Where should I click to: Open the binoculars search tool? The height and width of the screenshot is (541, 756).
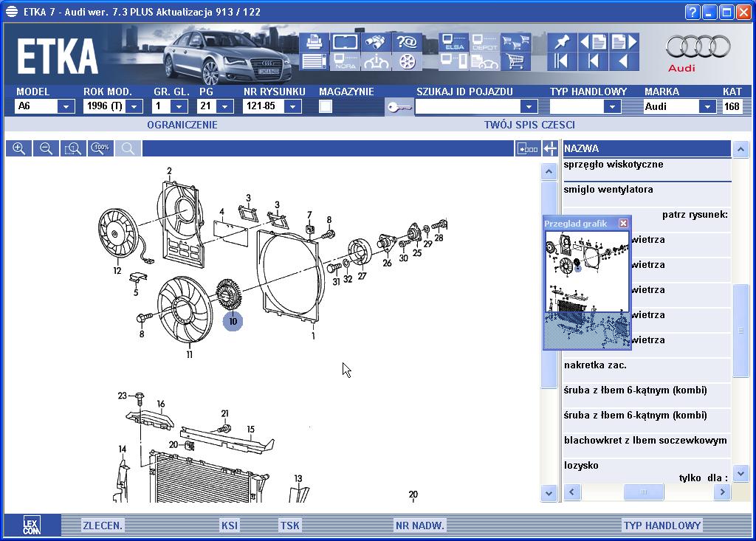point(375,42)
